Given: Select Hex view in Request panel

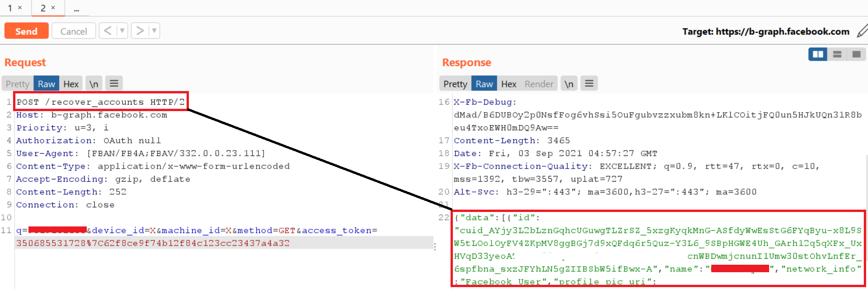Looking at the screenshot, I should (x=71, y=84).
